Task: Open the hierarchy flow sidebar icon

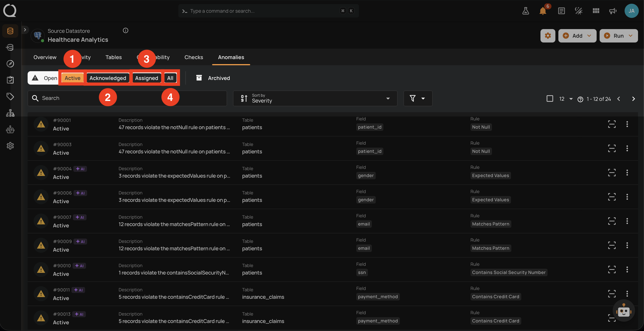Action: (x=10, y=113)
